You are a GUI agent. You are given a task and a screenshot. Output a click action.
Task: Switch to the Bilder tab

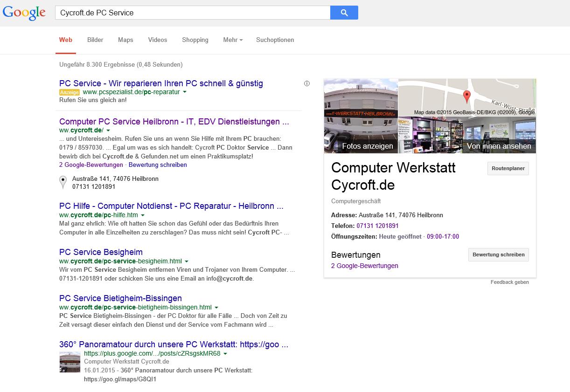tap(95, 40)
